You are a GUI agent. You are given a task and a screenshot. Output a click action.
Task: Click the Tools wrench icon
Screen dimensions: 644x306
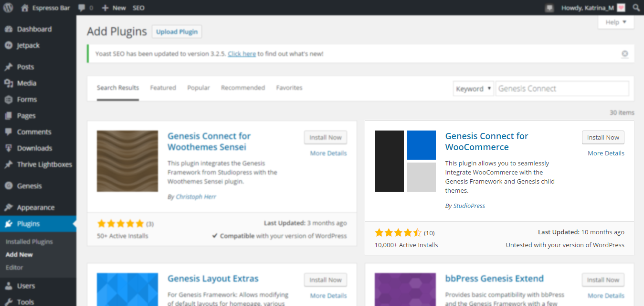point(8,302)
